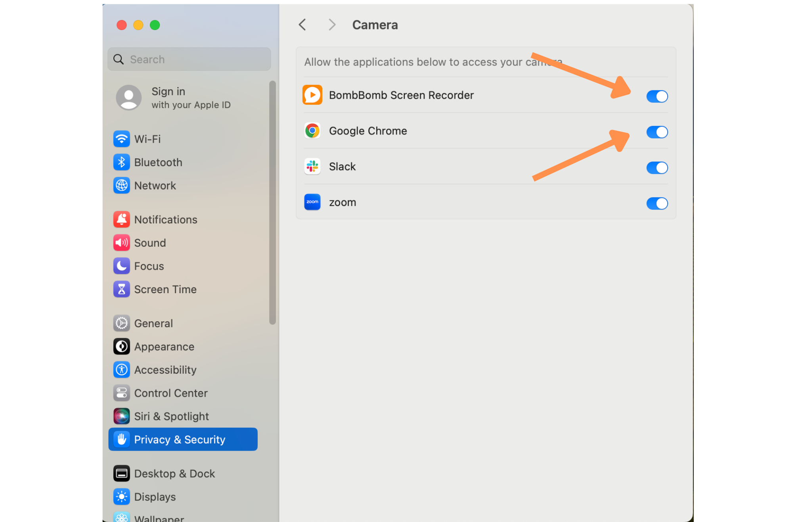Open Desktop & Dock settings

click(183, 474)
